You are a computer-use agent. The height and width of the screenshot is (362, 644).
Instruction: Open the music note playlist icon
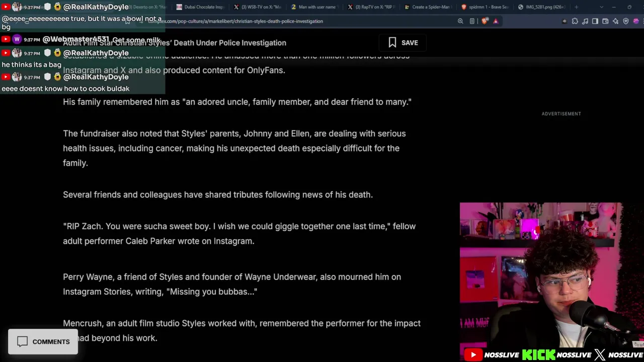(585, 21)
